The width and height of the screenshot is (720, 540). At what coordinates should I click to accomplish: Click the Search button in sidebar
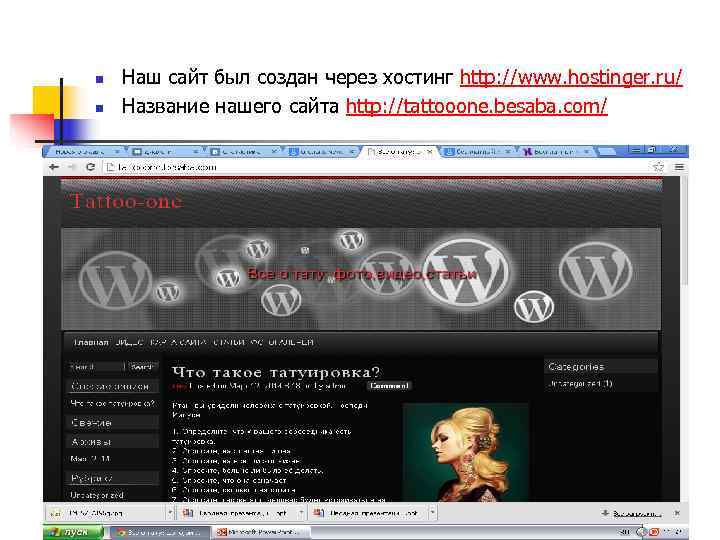tap(142, 367)
